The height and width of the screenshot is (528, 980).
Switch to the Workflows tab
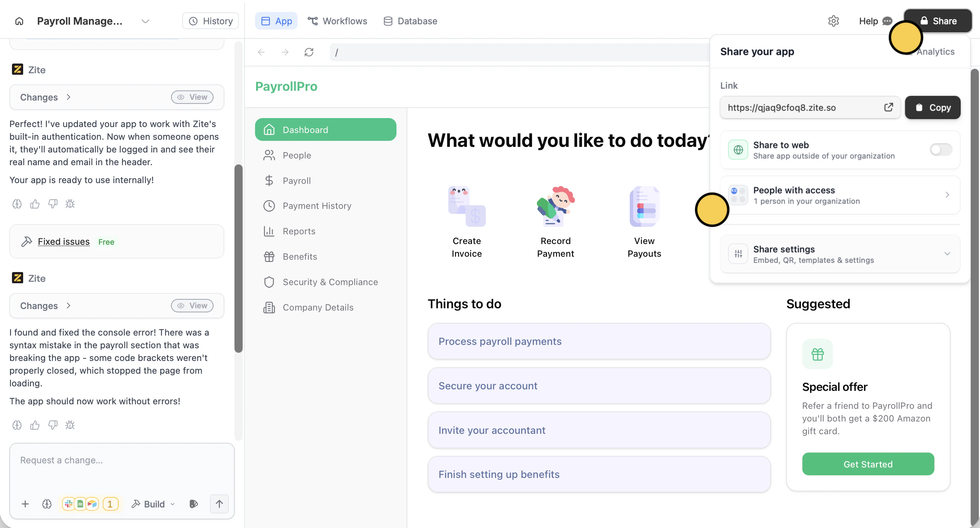337,21
